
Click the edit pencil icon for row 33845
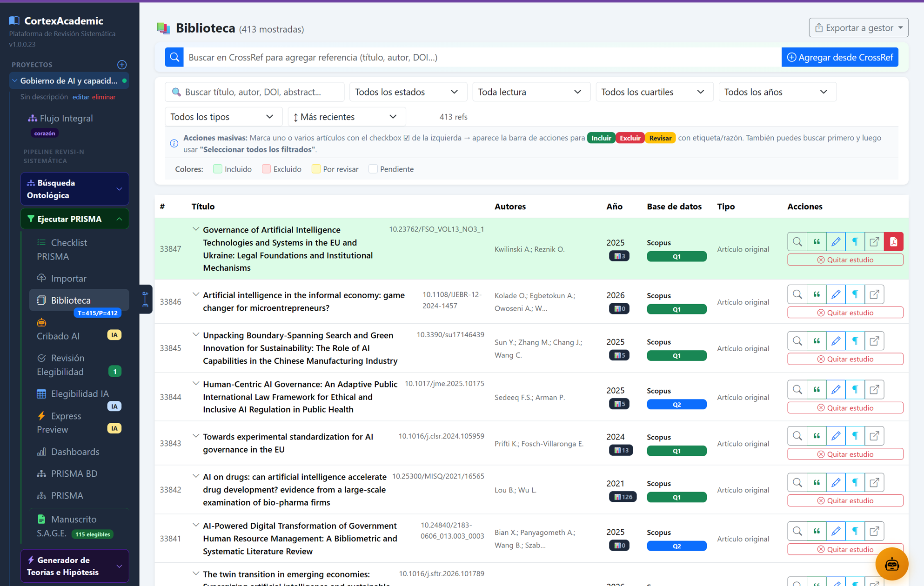(x=836, y=341)
